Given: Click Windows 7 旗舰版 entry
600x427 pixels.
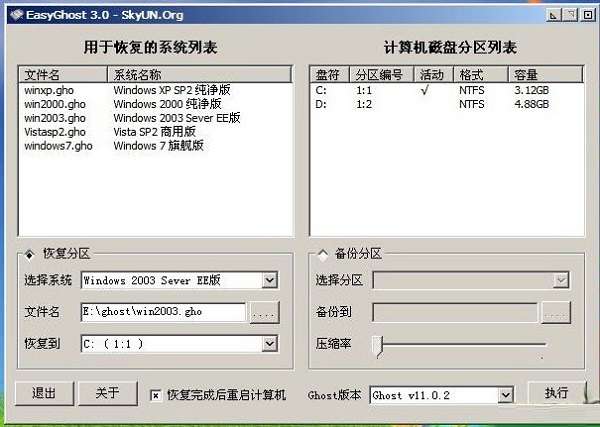Looking at the screenshot, I should (x=158, y=146).
